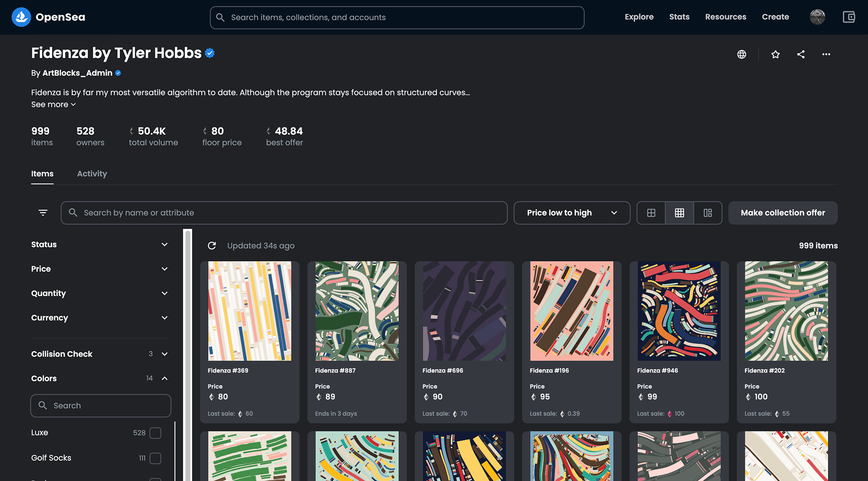Select the Items tab
The width and height of the screenshot is (868, 481).
(42, 174)
